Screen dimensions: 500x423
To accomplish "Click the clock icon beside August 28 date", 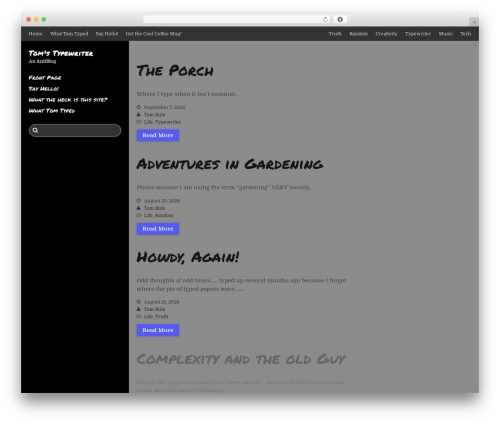I will [x=139, y=201].
